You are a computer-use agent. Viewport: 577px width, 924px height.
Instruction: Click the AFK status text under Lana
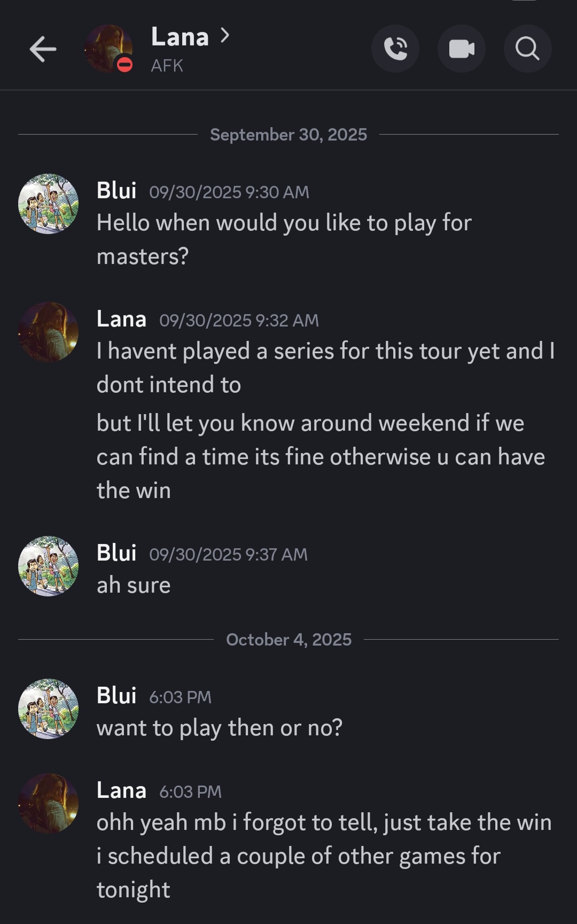click(167, 66)
